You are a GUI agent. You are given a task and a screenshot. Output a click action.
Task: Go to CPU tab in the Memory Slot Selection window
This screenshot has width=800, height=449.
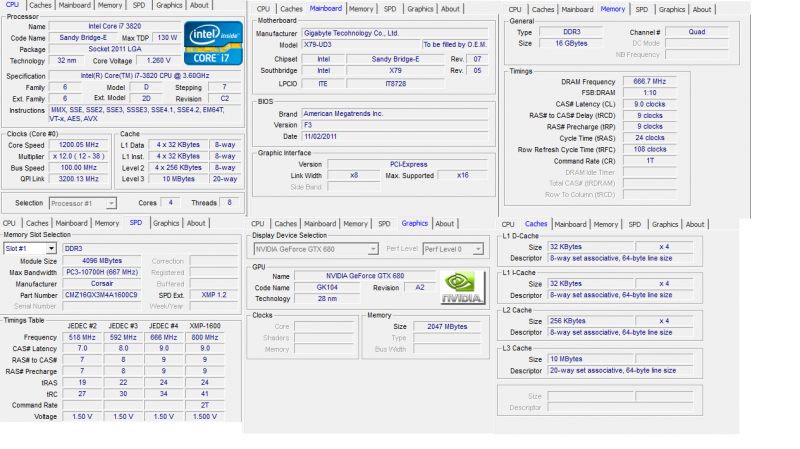9,223
